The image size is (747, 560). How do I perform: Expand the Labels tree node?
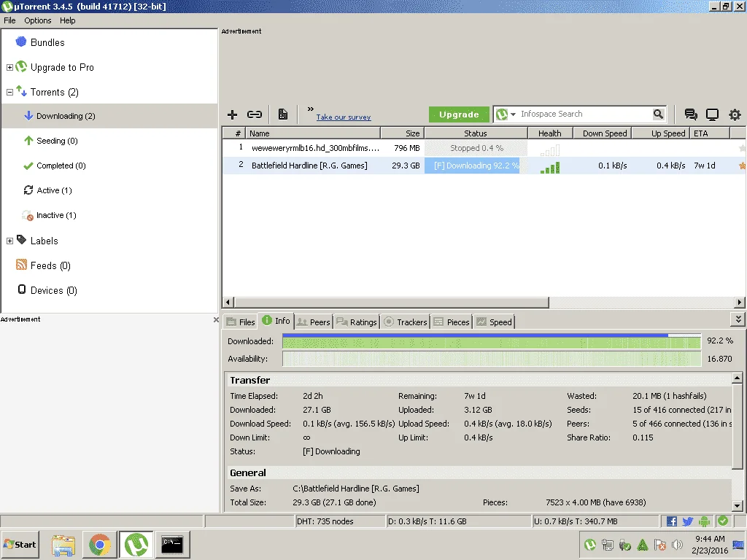click(x=9, y=241)
